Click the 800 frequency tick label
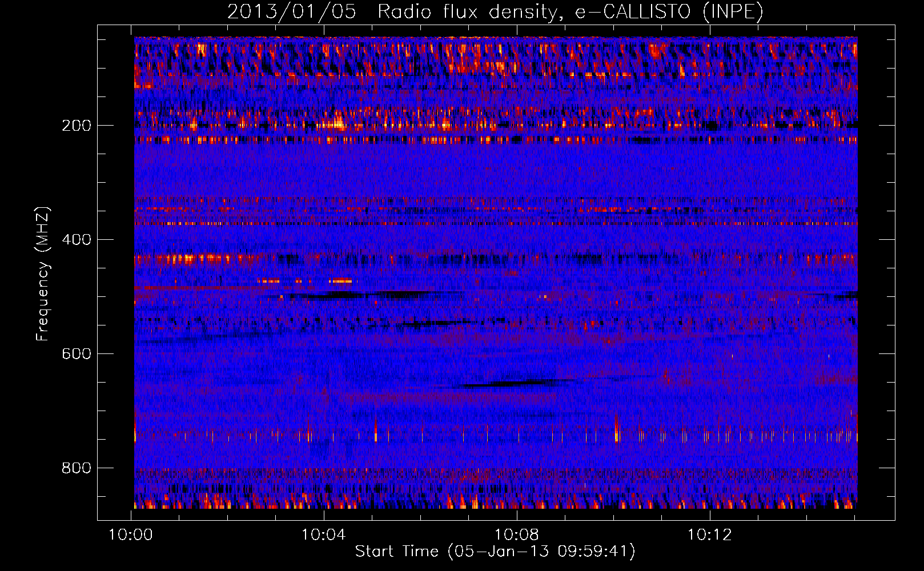Screen dimensions: 924x571 (x=77, y=468)
